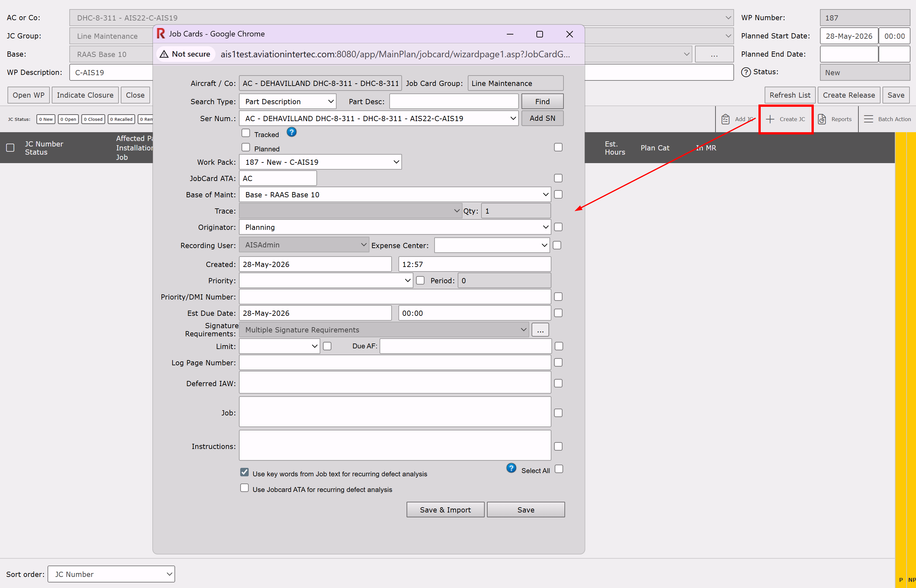This screenshot has height=588, width=916.
Task: Expand the Ser Num. dropdown
Action: pyautogui.click(x=379, y=119)
